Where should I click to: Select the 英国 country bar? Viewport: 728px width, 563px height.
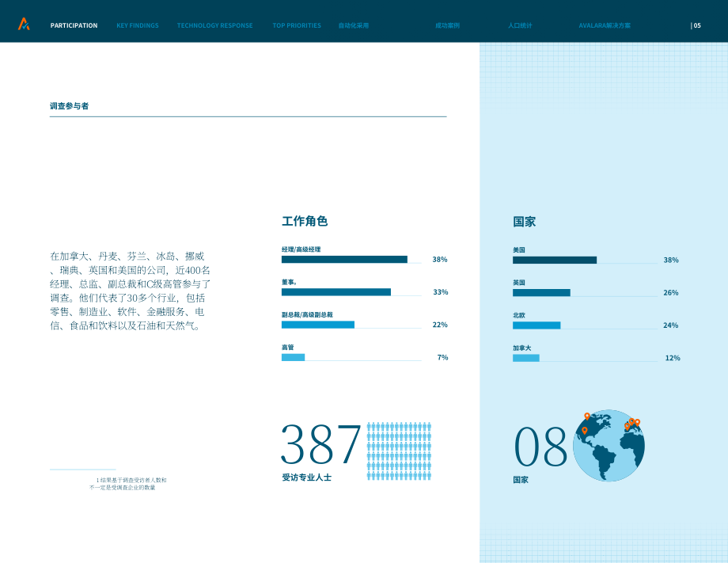click(541, 293)
